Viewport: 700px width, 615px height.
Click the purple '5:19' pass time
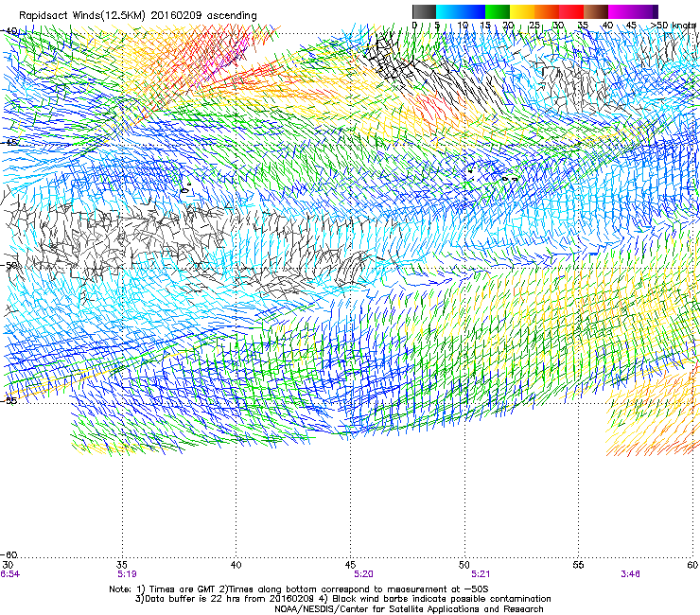pyautogui.click(x=127, y=574)
